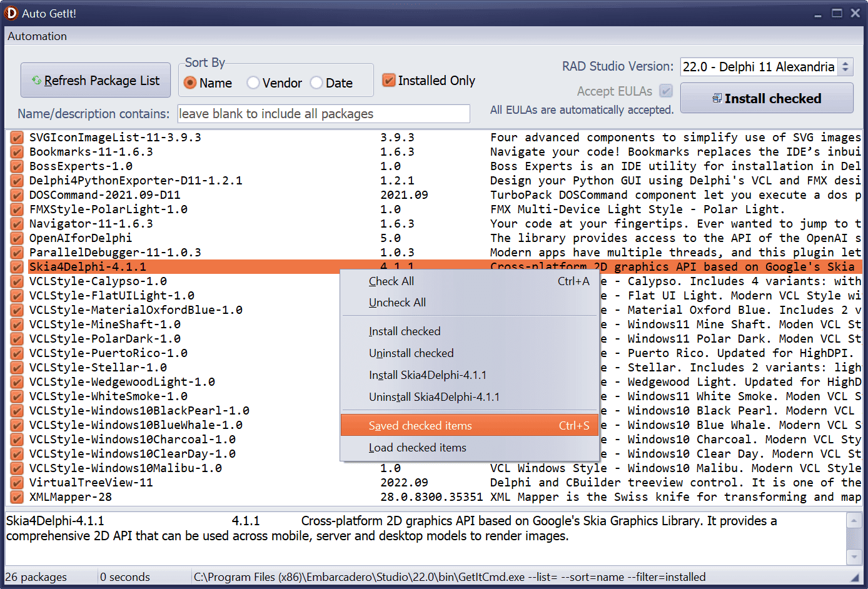868x589 pixels.
Task: Select the XMLMapper-28 package name
Action: 71,497
